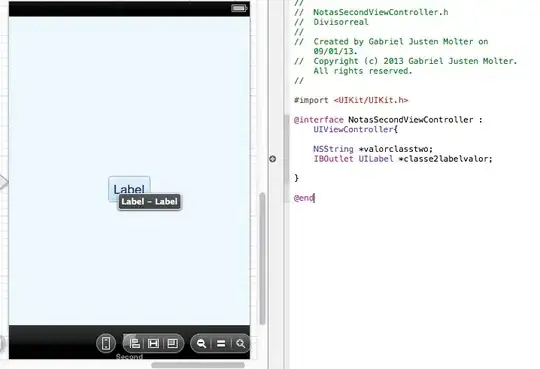Screen dimensions: 540x369
Task: Reset canvas zoom to actual size
Action: click(221, 344)
